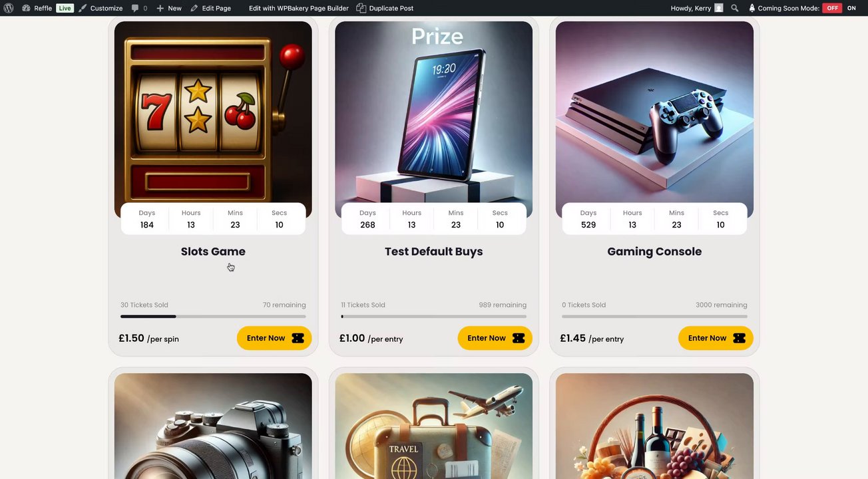Click the dashboard icon beside Reffle

click(x=26, y=8)
